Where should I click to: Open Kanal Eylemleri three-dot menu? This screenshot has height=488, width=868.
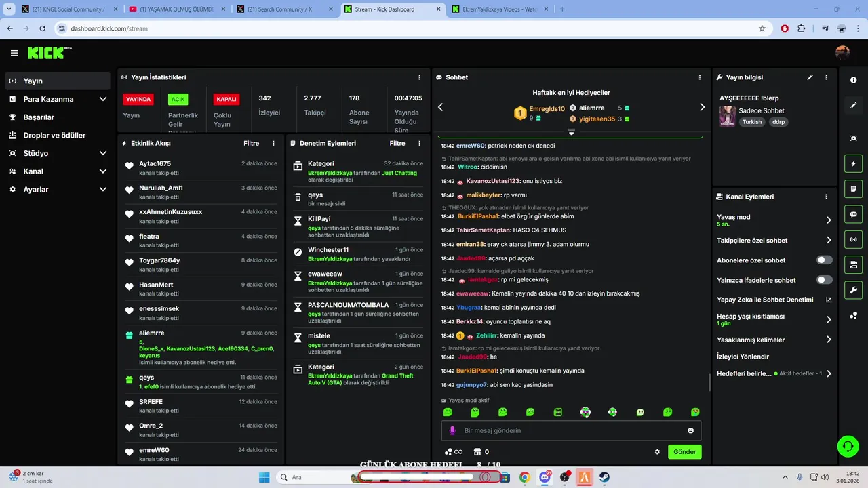tap(826, 197)
